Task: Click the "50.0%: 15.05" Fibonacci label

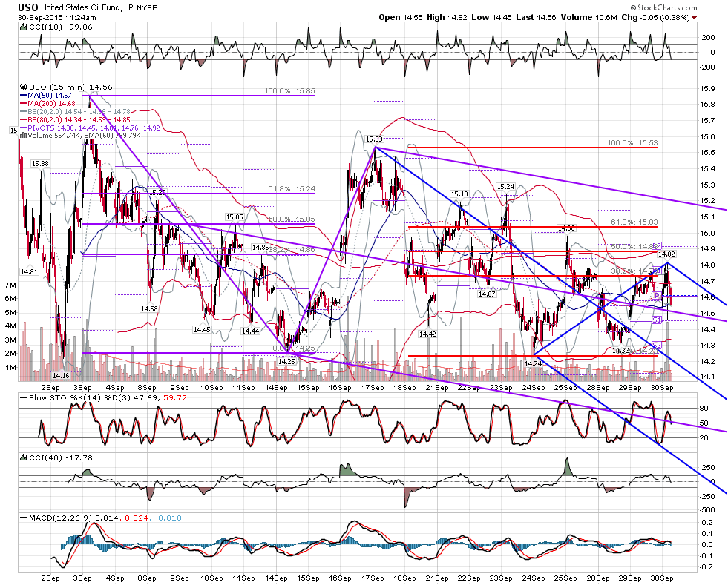Action: coord(292,219)
